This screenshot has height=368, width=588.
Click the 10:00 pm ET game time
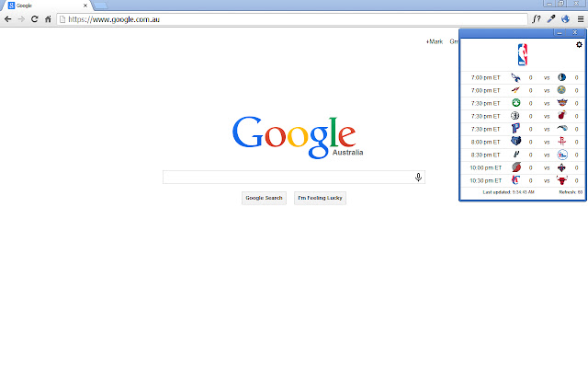486,167
